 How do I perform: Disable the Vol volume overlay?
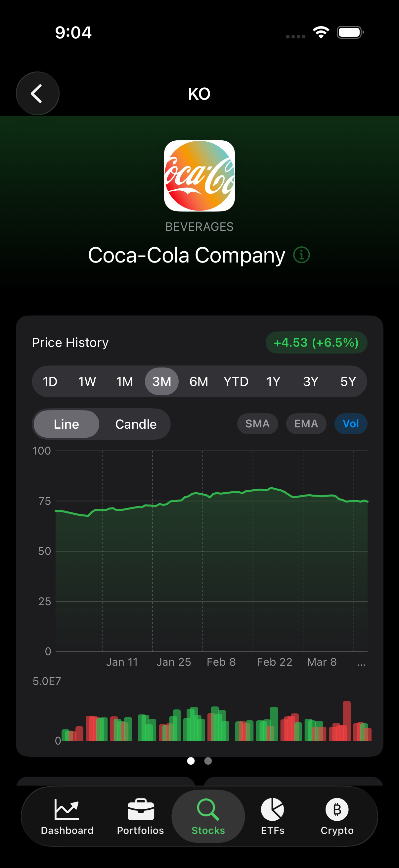pyautogui.click(x=350, y=423)
